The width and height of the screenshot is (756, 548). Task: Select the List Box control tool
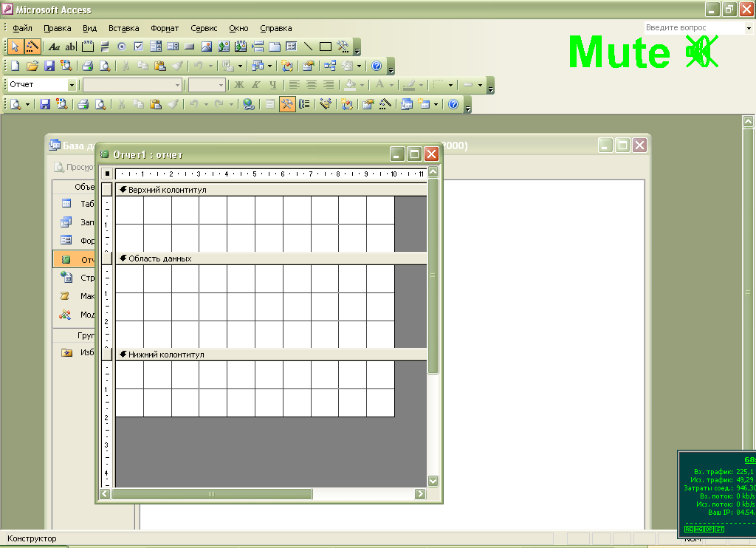(173, 47)
